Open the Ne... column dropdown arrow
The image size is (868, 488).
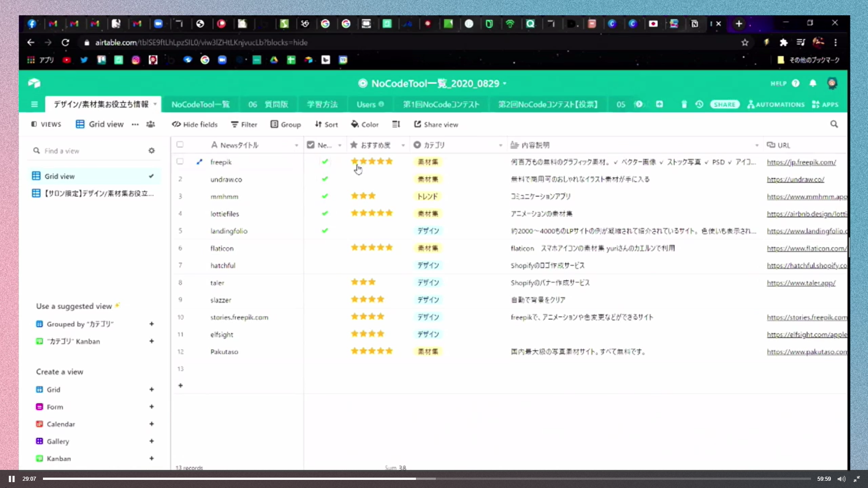point(340,145)
